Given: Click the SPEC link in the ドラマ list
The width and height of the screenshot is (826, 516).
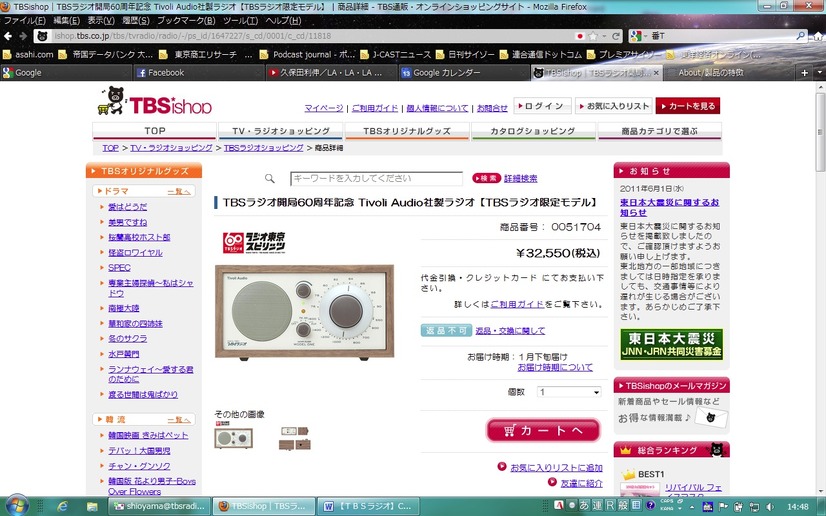Looking at the screenshot, I should pyautogui.click(x=119, y=267).
